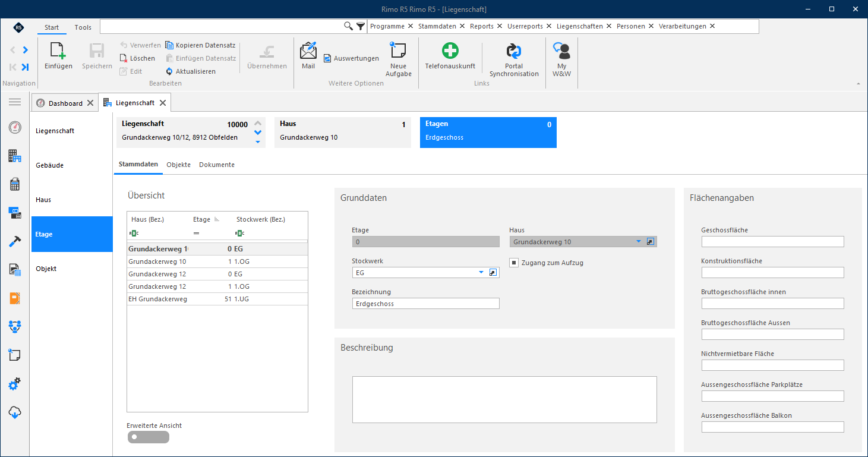The width and height of the screenshot is (868, 457).
Task: Click the filter funnel icon
Action: [361, 26]
